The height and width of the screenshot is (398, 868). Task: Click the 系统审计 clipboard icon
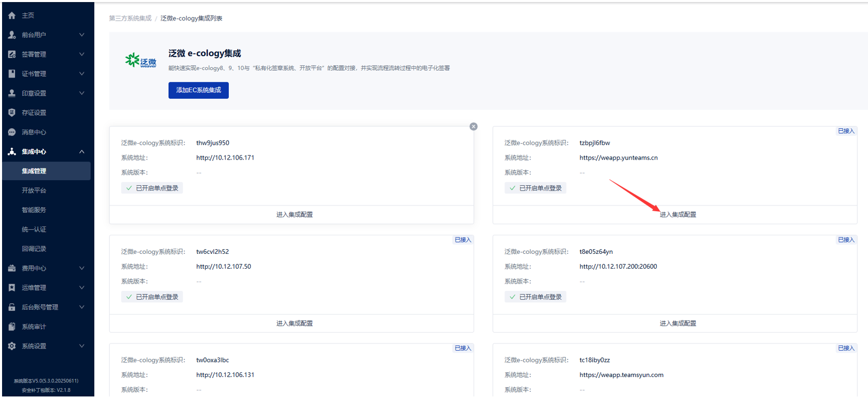(12, 327)
